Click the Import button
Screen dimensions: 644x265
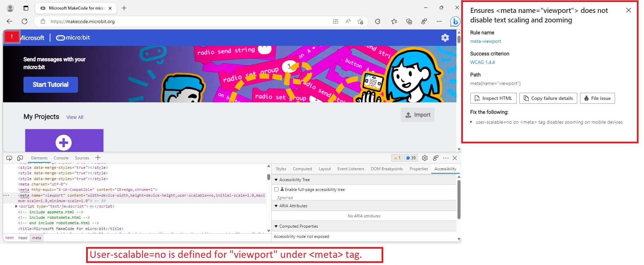pyautogui.click(x=418, y=115)
